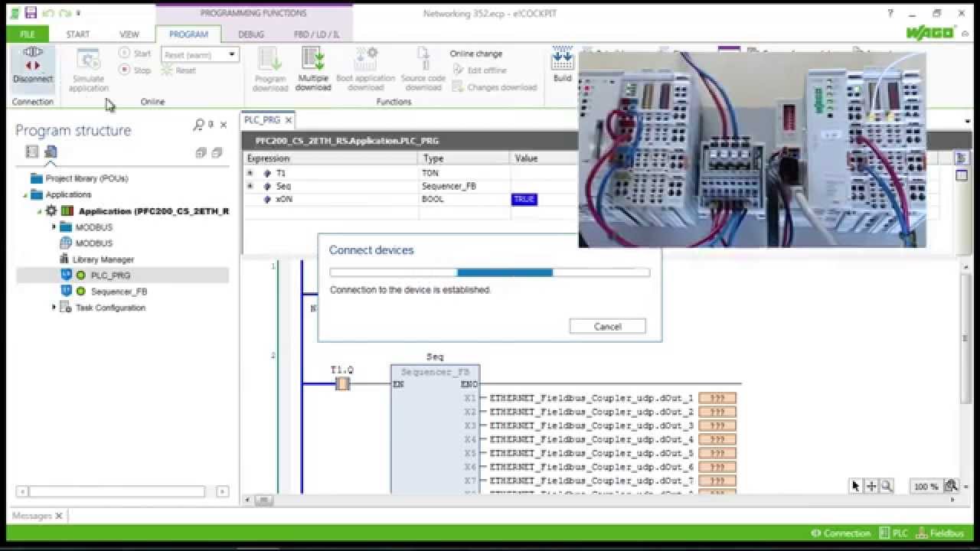This screenshot has width=980, height=551.
Task: Open the quick access toolbar customize arrow
Action: (78, 14)
